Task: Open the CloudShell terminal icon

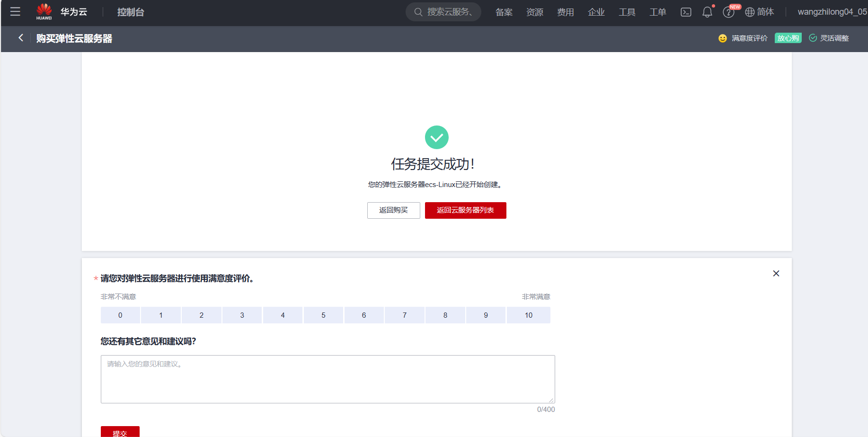Action: (685, 12)
